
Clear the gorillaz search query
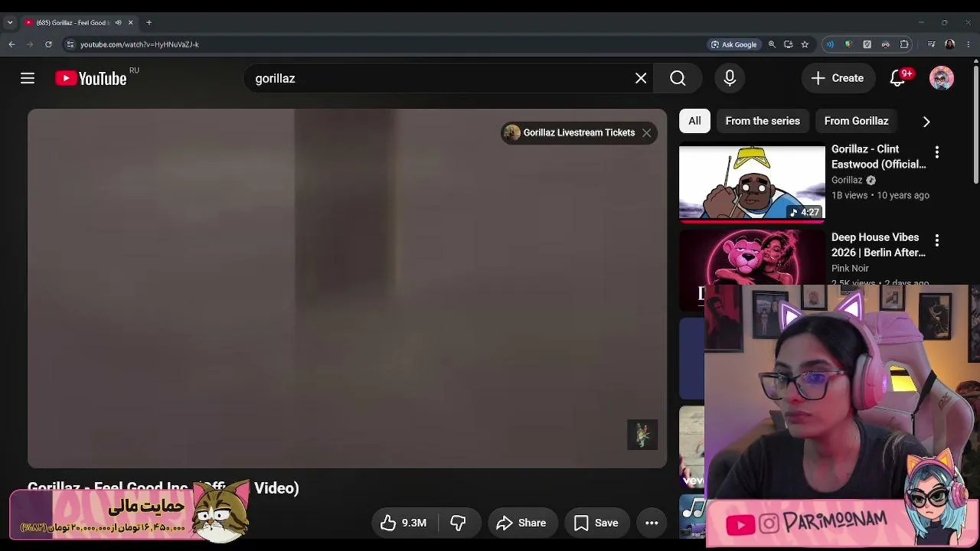[641, 78]
